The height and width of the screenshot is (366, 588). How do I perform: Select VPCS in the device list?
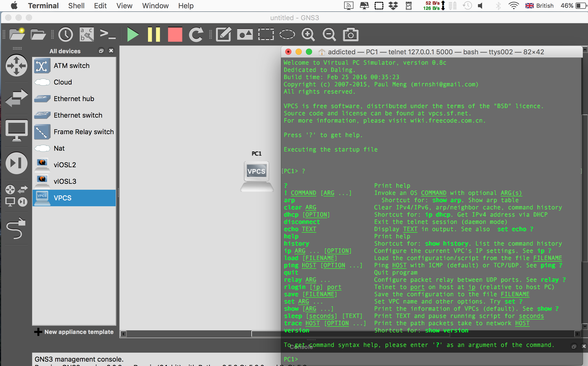pyautogui.click(x=74, y=198)
